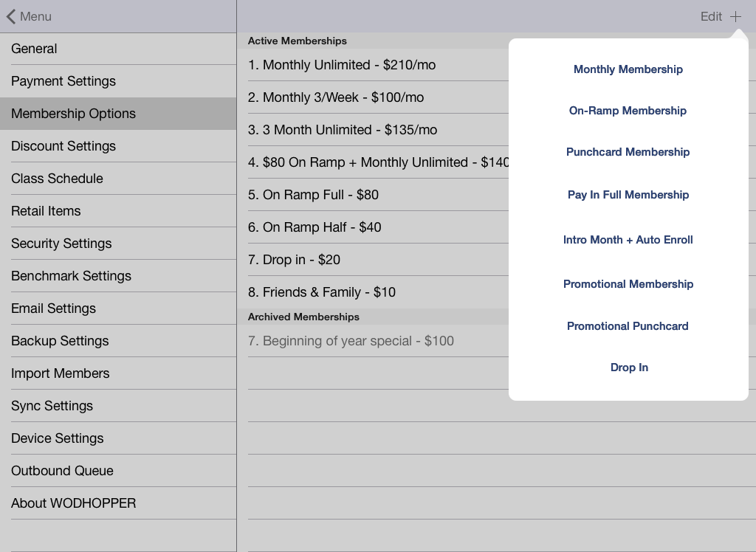Pick Punchcard Membership in the popup
This screenshot has width=756, height=552.
[628, 152]
